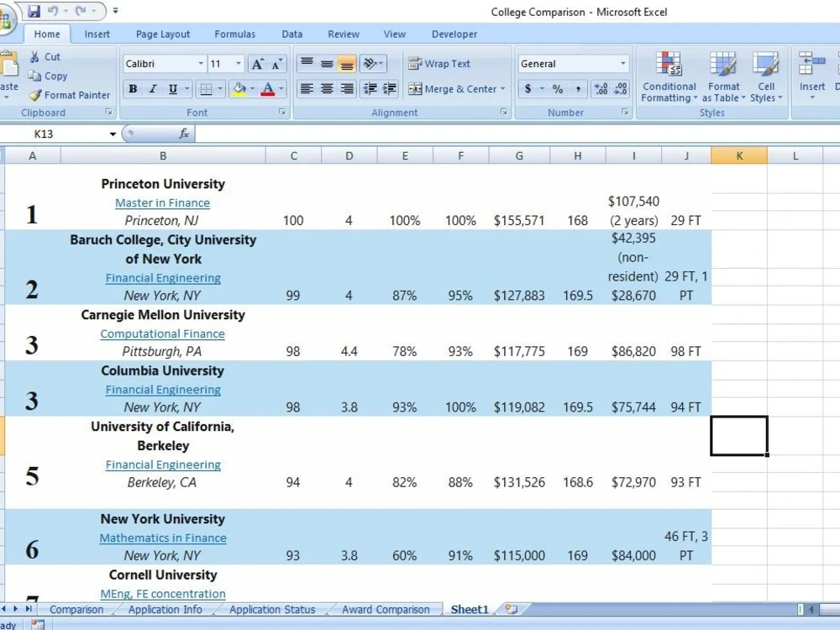Align text right
This screenshot has width=840, height=630.
coord(347,89)
